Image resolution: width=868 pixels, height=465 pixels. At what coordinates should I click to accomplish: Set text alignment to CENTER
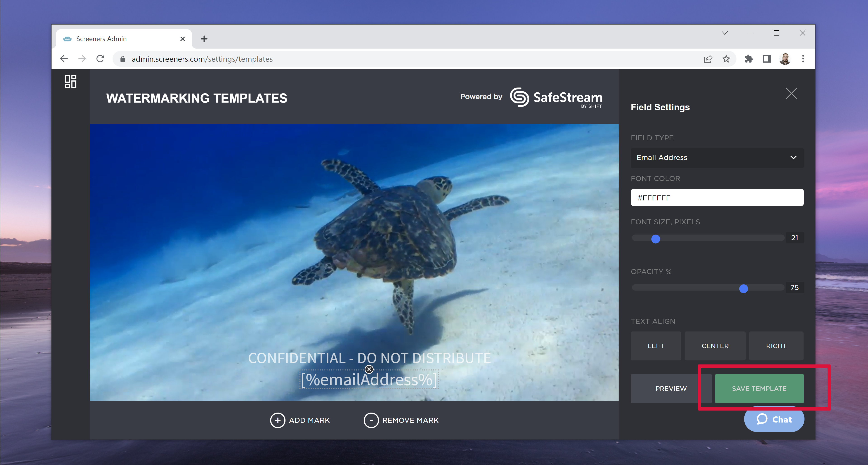click(x=715, y=346)
